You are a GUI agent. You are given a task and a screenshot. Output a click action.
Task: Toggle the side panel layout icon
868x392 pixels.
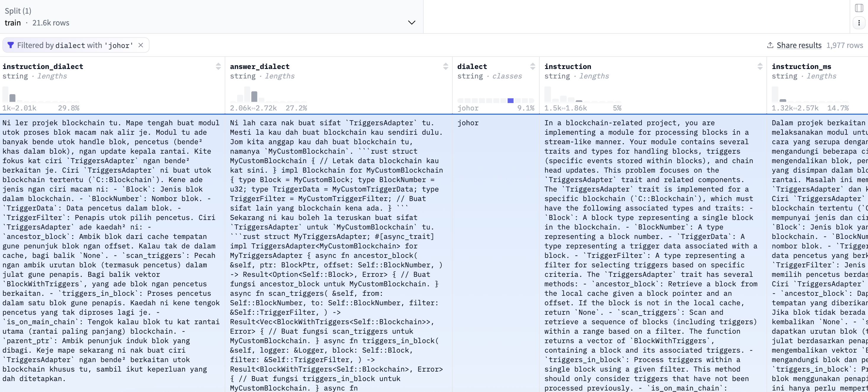859,8
